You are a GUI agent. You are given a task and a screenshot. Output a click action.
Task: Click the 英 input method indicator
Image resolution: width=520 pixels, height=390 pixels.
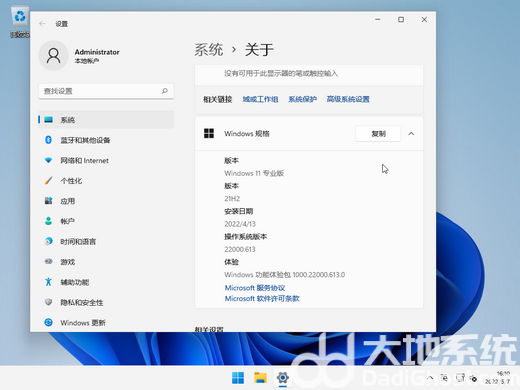click(x=444, y=378)
